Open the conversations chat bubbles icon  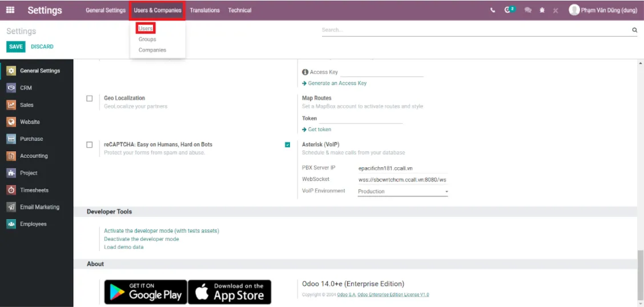(528, 10)
